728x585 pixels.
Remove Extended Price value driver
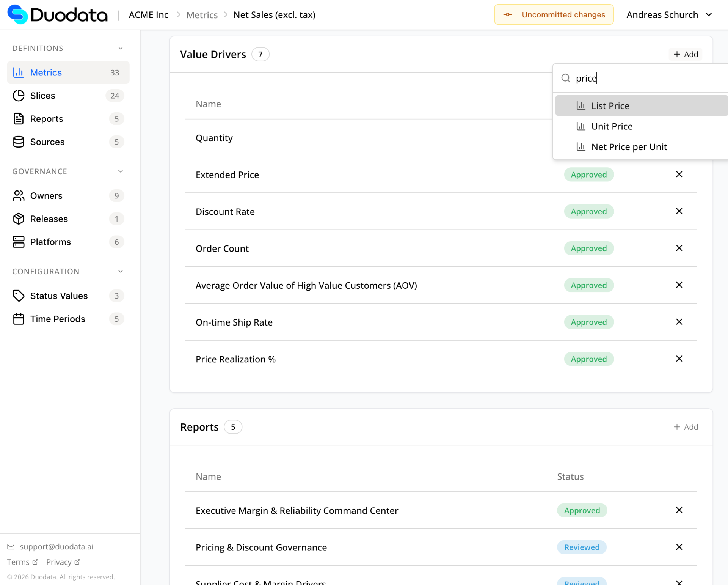pyautogui.click(x=679, y=175)
